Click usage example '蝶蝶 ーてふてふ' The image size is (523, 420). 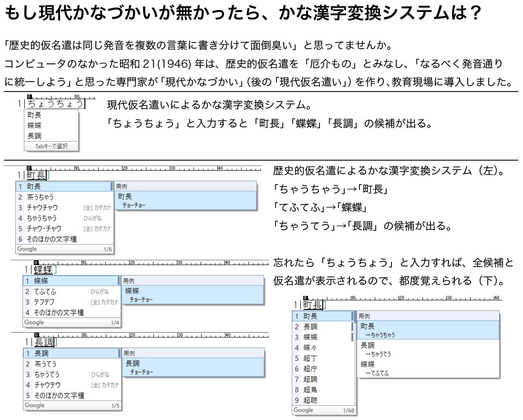(x=428, y=369)
